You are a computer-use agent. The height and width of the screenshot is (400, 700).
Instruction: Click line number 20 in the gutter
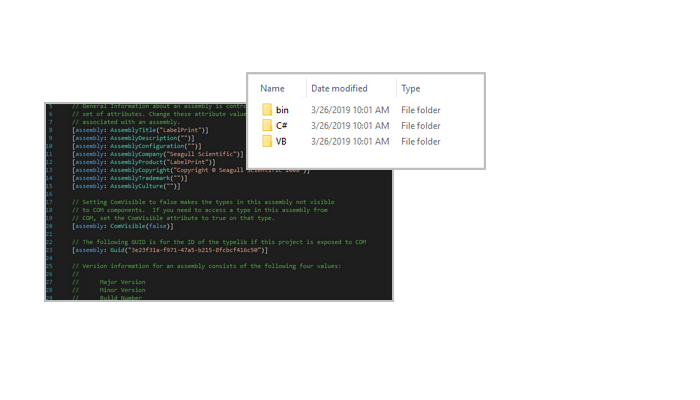50,226
